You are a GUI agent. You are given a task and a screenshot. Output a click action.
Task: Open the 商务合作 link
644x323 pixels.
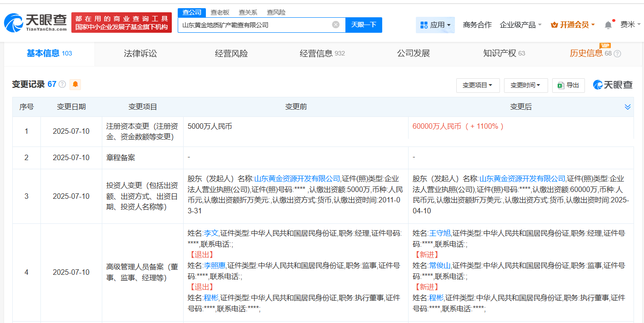click(x=477, y=25)
